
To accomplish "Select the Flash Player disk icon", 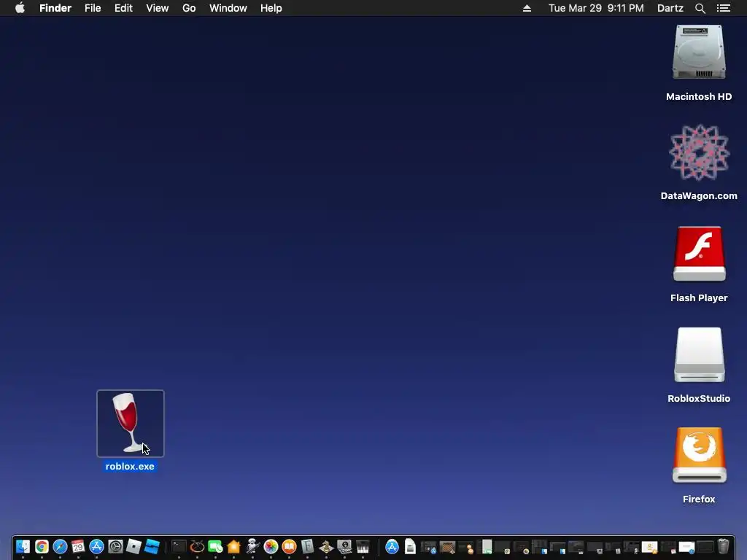I will (x=699, y=254).
